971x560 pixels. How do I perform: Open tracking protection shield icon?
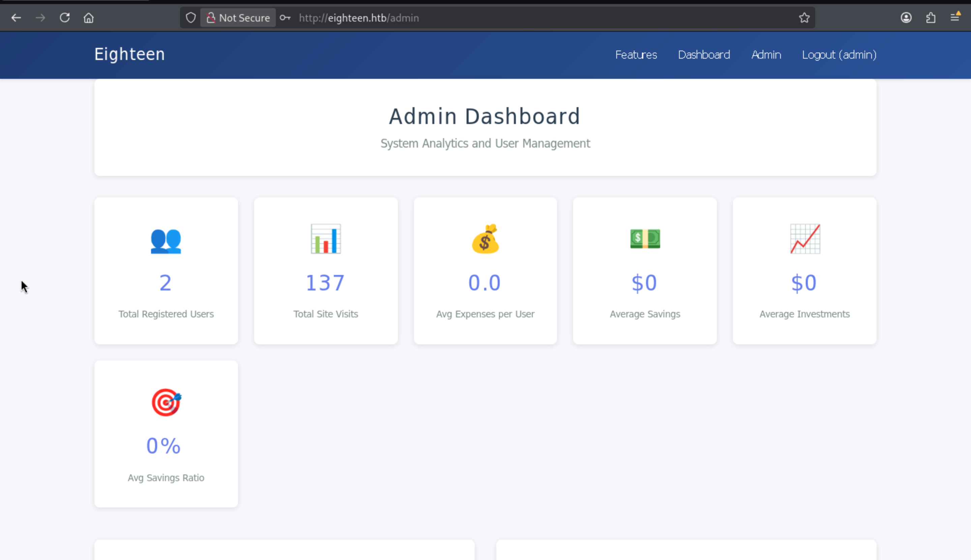(191, 18)
